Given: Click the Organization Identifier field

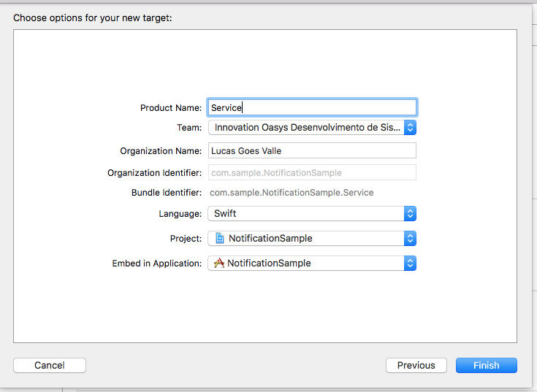Looking at the screenshot, I should tap(312, 173).
